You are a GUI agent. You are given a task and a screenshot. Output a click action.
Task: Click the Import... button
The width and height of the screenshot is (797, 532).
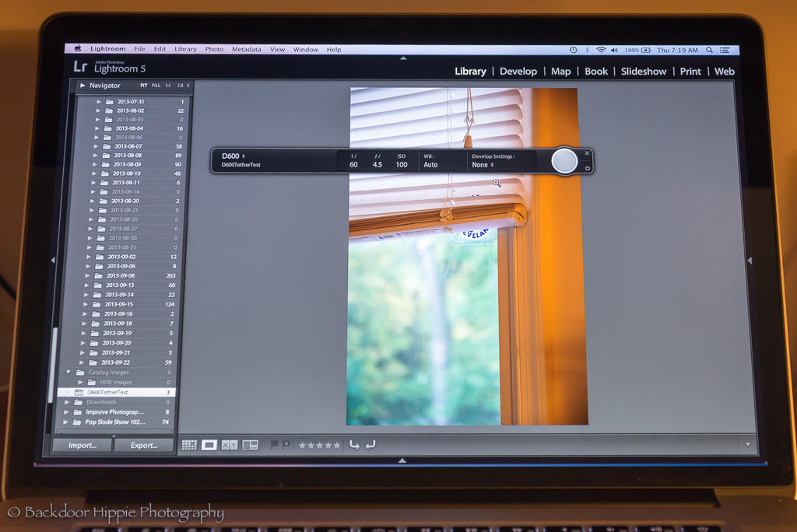(x=83, y=446)
